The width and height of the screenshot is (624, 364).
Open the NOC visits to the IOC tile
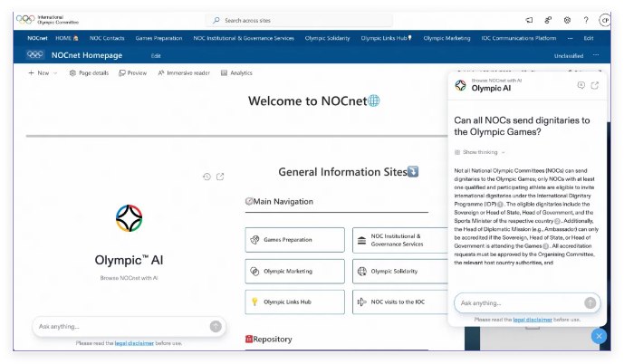(x=401, y=302)
